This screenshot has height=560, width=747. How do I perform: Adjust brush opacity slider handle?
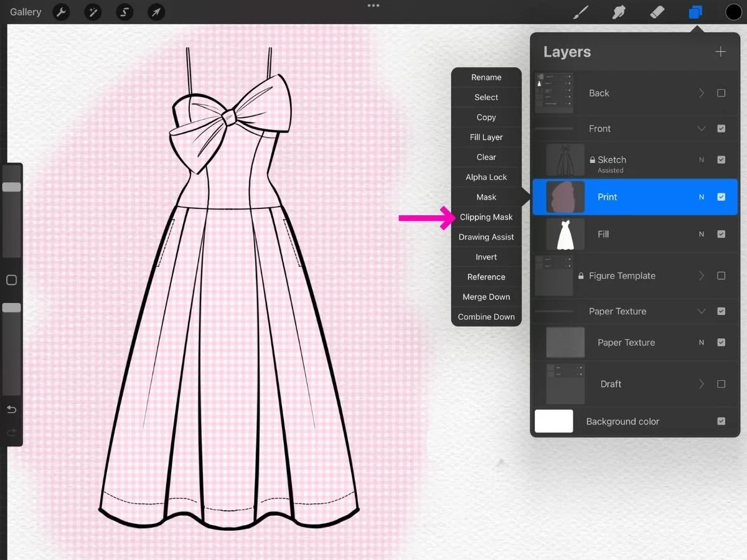[x=12, y=307]
